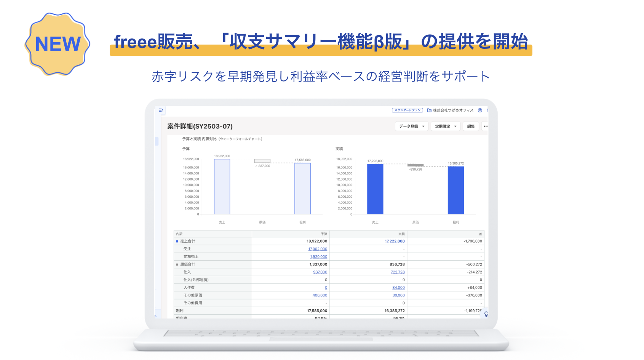
Task: Click the blue square marker beside 売上合計
Action: (177, 241)
